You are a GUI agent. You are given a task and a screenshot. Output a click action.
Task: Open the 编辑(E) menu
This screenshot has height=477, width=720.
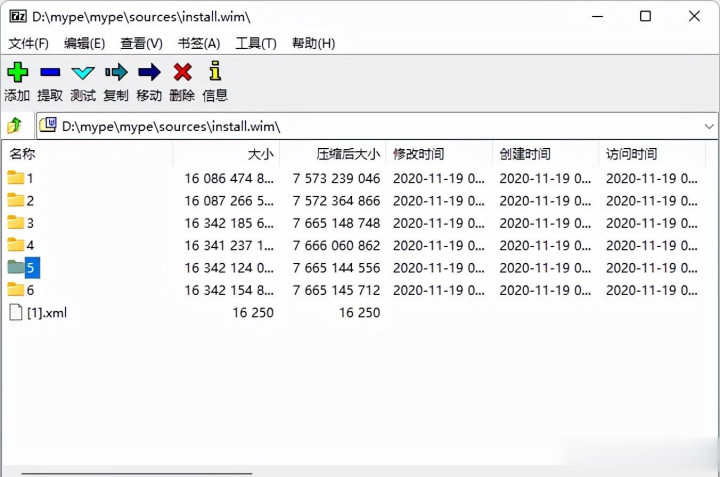(x=84, y=44)
